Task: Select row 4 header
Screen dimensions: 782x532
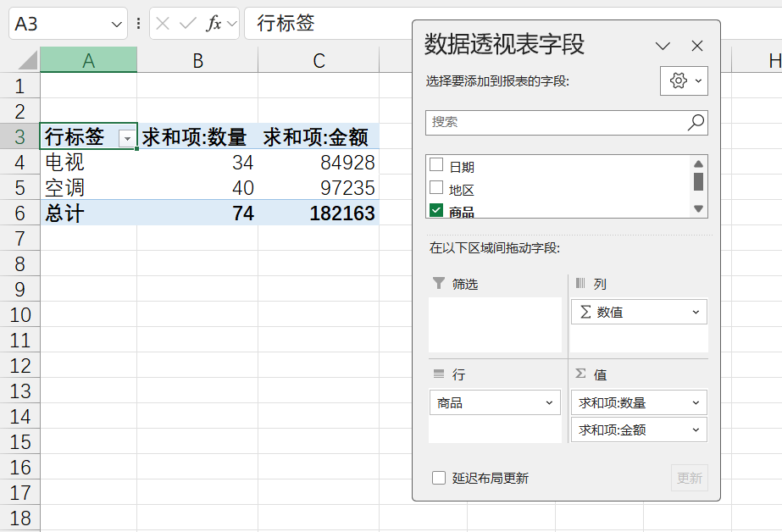Action: click(x=20, y=162)
